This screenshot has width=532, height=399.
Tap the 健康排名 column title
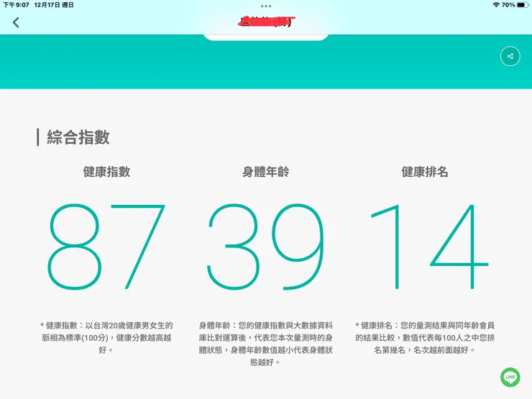425,172
